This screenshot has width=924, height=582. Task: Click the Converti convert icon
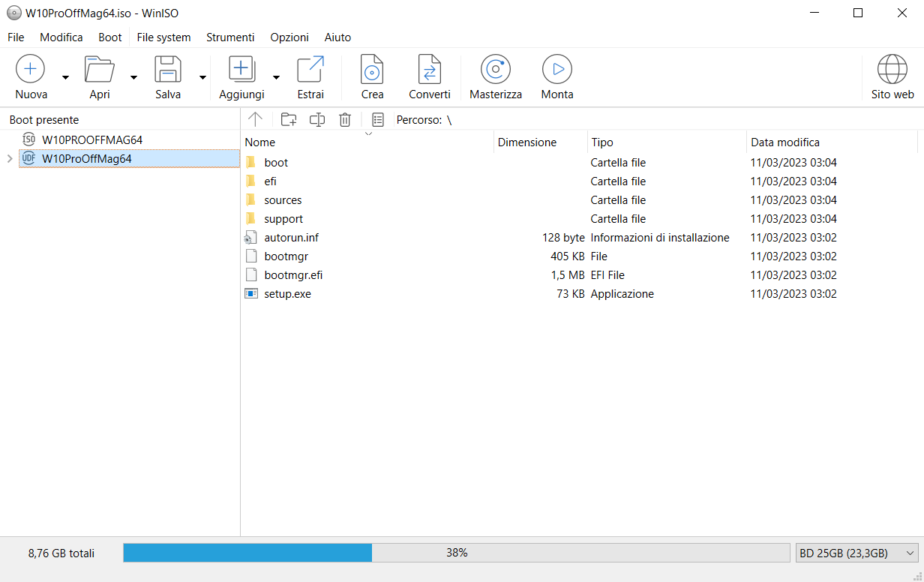point(430,69)
